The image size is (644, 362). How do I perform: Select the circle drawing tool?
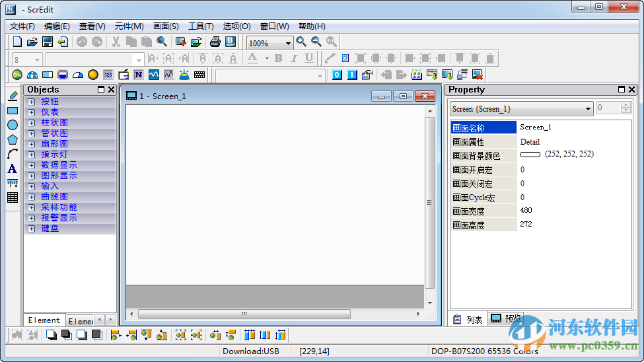pos(13,125)
